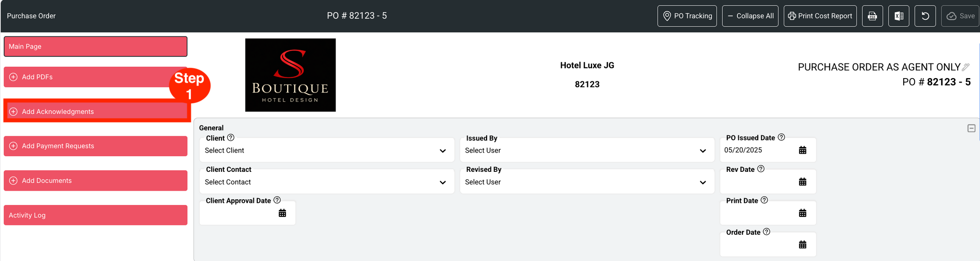Show help for Print Date field
This screenshot has height=261, width=980.
764,200
